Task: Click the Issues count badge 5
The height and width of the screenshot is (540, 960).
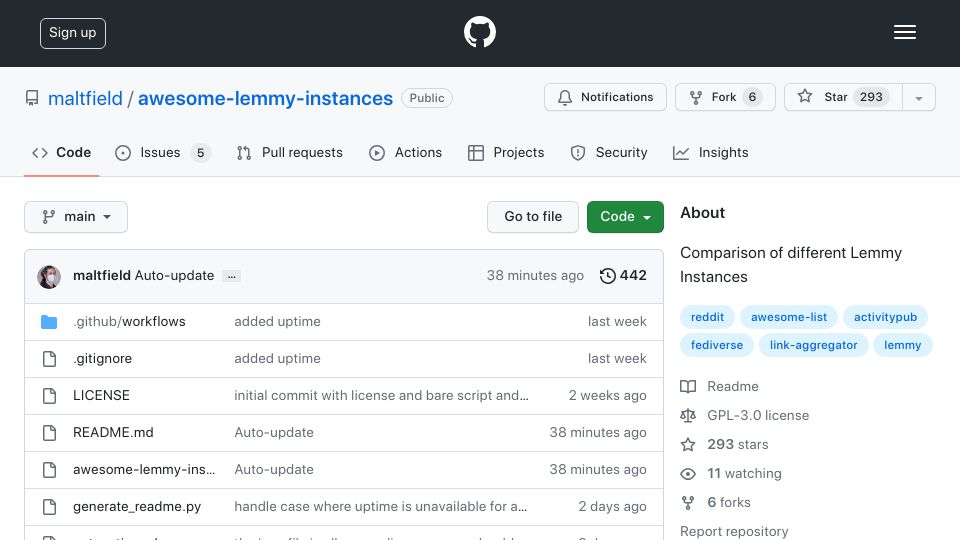Action: click(x=200, y=152)
